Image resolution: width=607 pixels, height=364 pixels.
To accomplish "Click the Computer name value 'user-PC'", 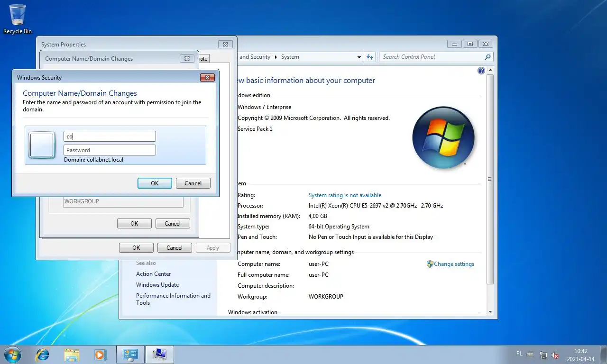I will pos(318,264).
